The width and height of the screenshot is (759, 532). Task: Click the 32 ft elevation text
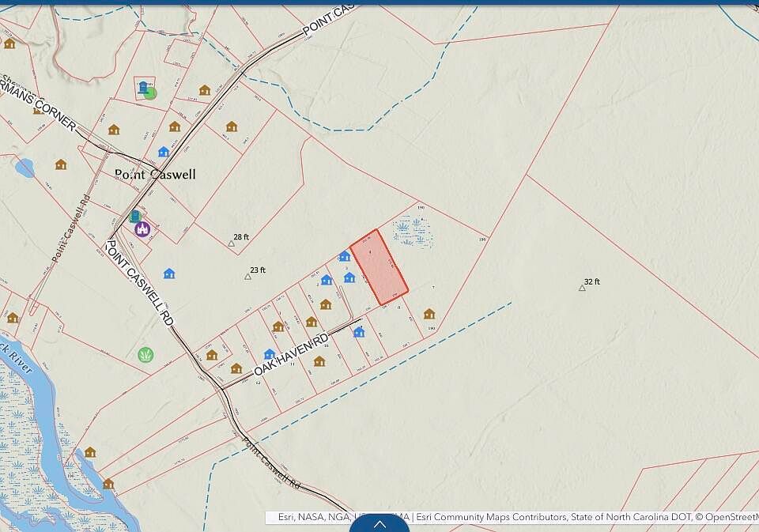(592, 281)
